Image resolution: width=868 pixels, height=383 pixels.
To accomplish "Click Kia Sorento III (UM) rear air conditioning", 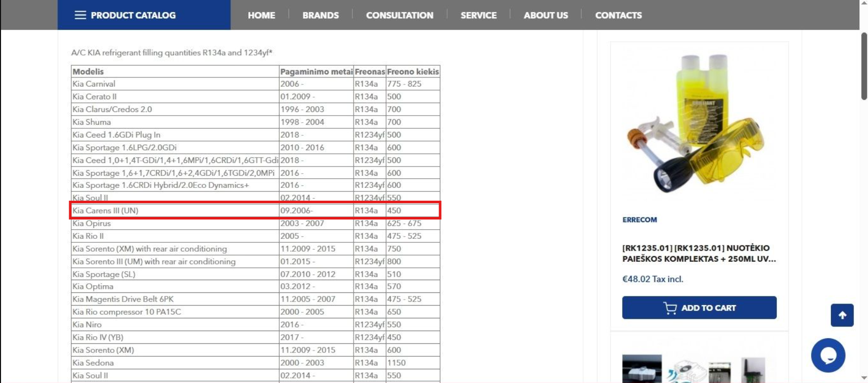I will pos(175,262).
